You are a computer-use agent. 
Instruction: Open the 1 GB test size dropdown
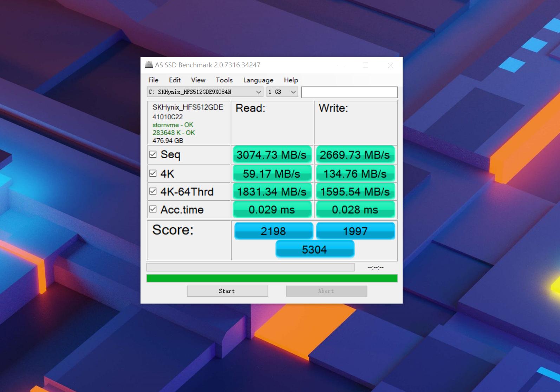click(x=293, y=92)
